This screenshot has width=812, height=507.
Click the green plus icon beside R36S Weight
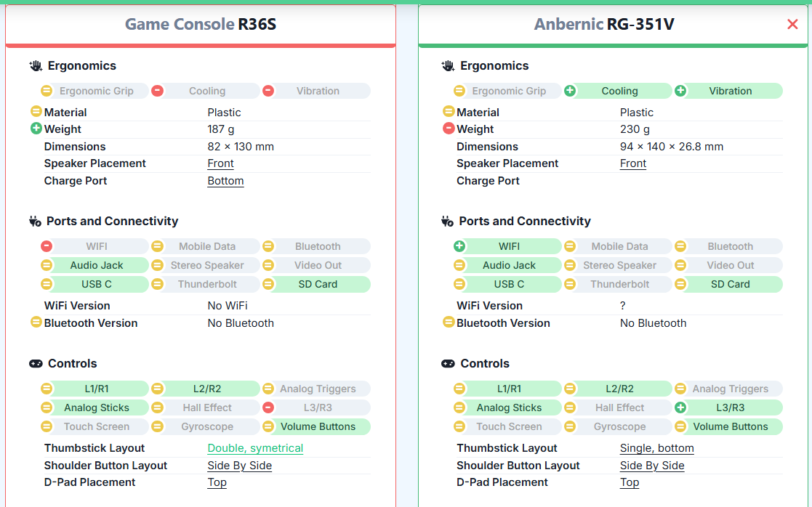[36, 129]
